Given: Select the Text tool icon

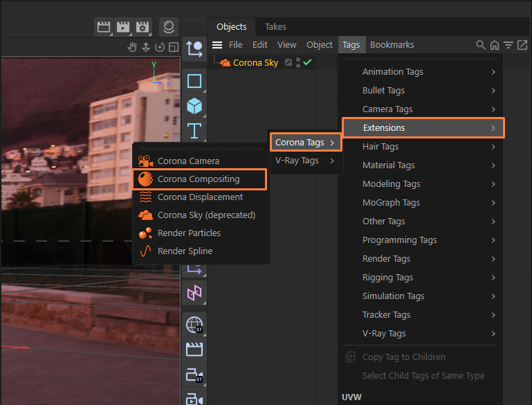Looking at the screenshot, I should tap(194, 131).
